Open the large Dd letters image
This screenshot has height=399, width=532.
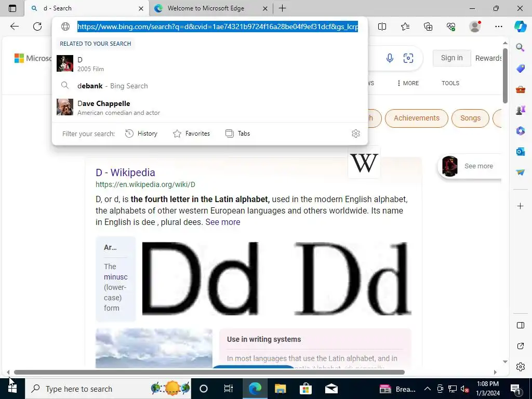(276, 278)
